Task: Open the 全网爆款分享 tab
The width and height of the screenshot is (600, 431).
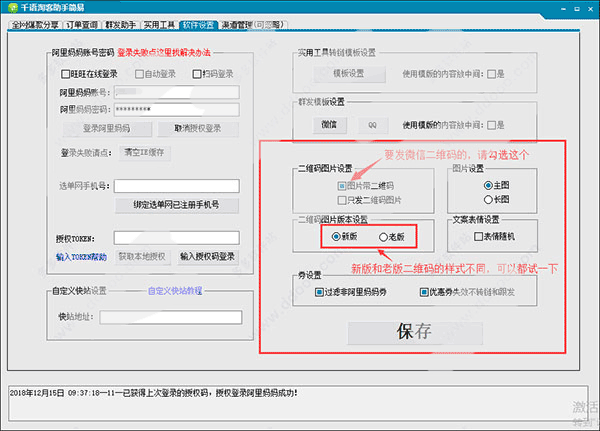Action: (x=35, y=25)
